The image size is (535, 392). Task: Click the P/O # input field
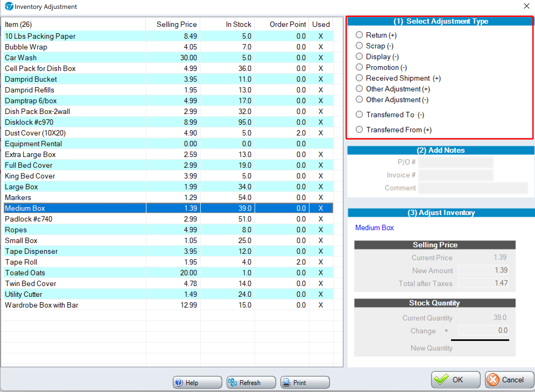pos(456,162)
